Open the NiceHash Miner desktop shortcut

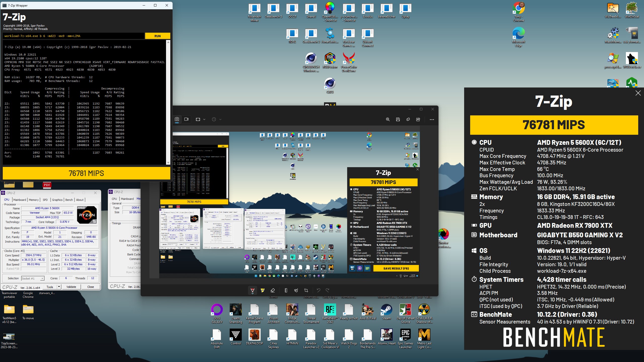tap(254, 13)
